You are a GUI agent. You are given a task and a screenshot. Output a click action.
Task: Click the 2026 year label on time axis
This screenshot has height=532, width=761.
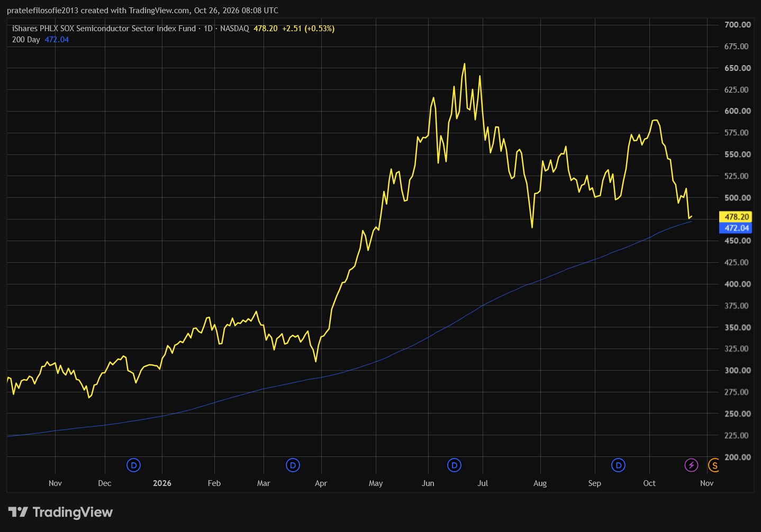162,483
